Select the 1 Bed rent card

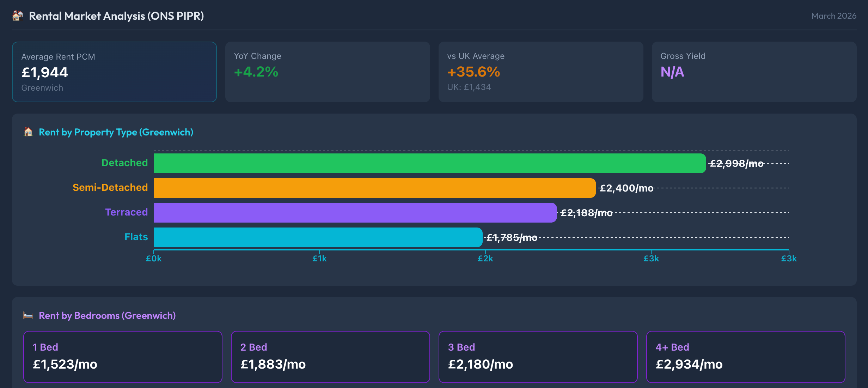click(x=123, y=357)
